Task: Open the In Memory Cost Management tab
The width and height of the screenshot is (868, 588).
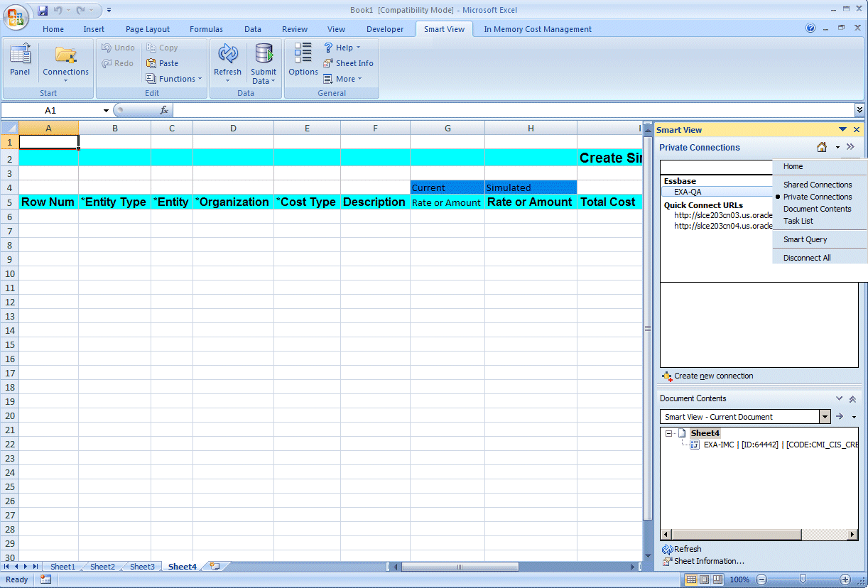Action: pyautogui.click(x=538, y=29)
